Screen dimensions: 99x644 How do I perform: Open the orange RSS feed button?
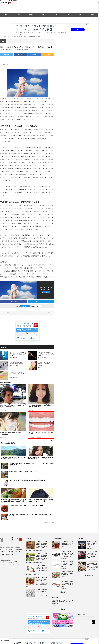click(48, 54)
